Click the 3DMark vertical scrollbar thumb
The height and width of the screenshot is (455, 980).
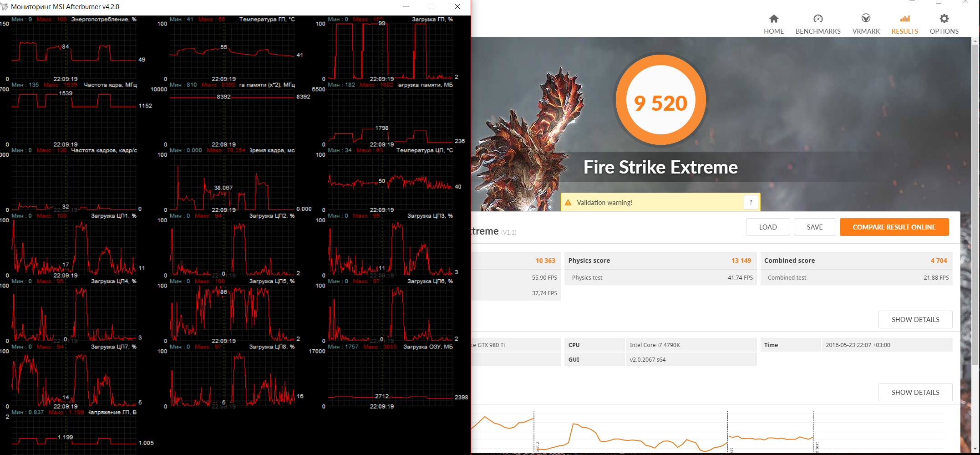tap(975, 205)
